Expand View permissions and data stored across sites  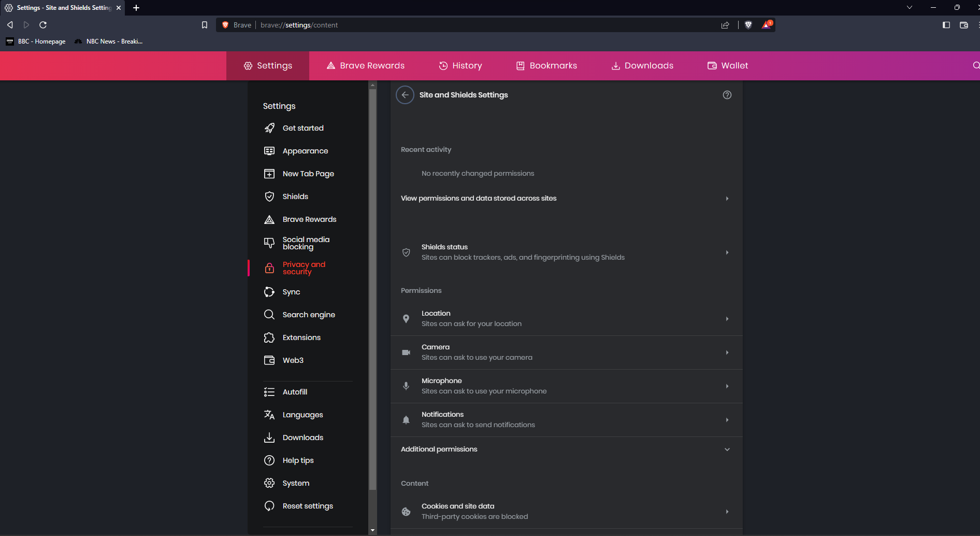[727, 198]
